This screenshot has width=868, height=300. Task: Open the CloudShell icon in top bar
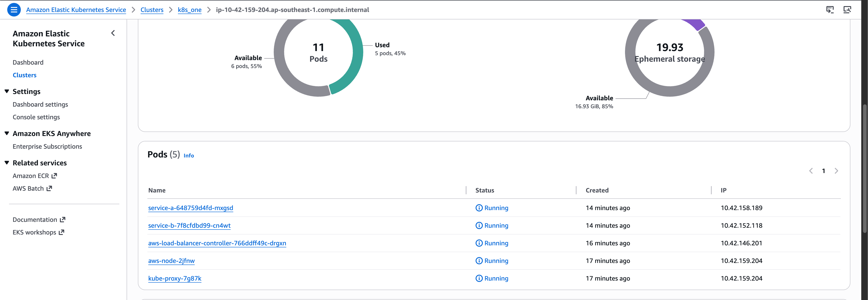[x=830, y=10]
